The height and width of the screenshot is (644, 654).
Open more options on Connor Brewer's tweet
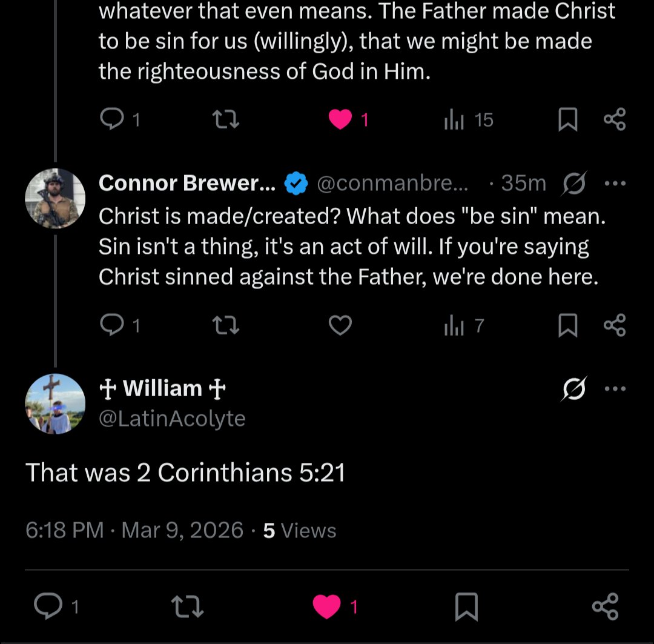pos(615,183)
